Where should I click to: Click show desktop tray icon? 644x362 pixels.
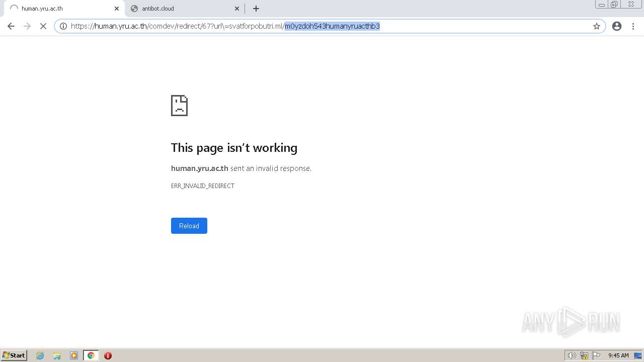coord(638,355)
